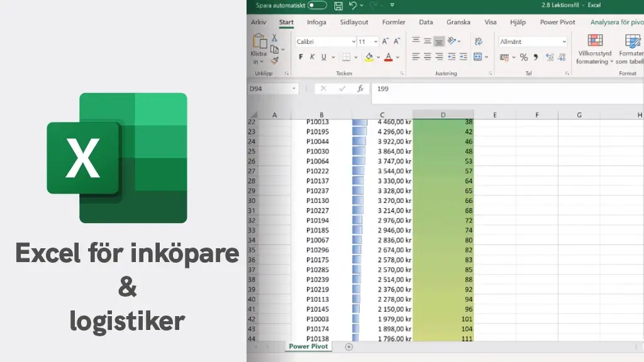Click the Underline formatting icon
Image resolution: width=644 pixels, height=362 pixels.
323,57
